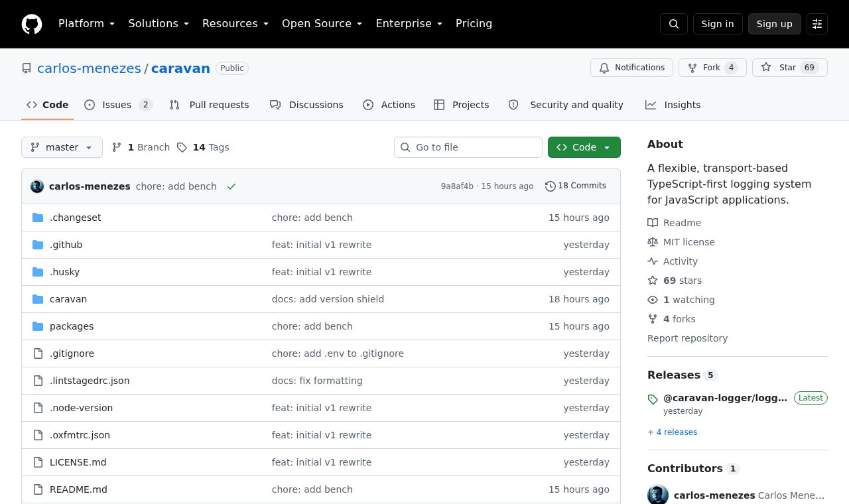This screenshot has width=849, height=504.
Task: Open the "chore: add .env to .gitignore" commit
Action: click(338, 353)
